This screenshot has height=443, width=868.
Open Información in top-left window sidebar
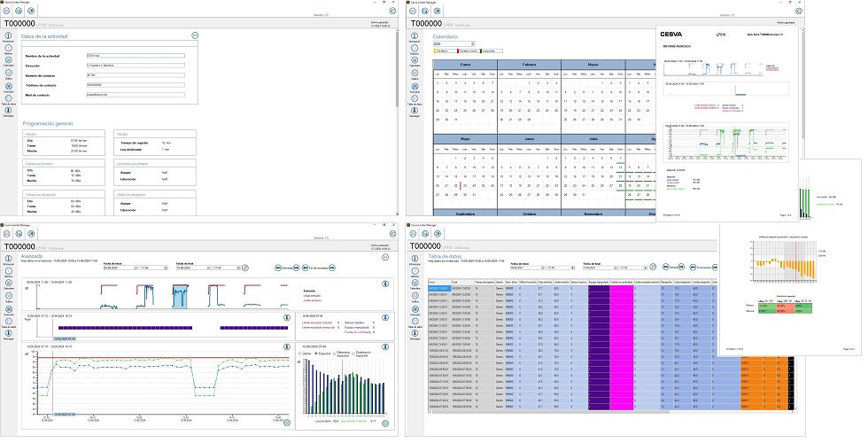[8, 37]
